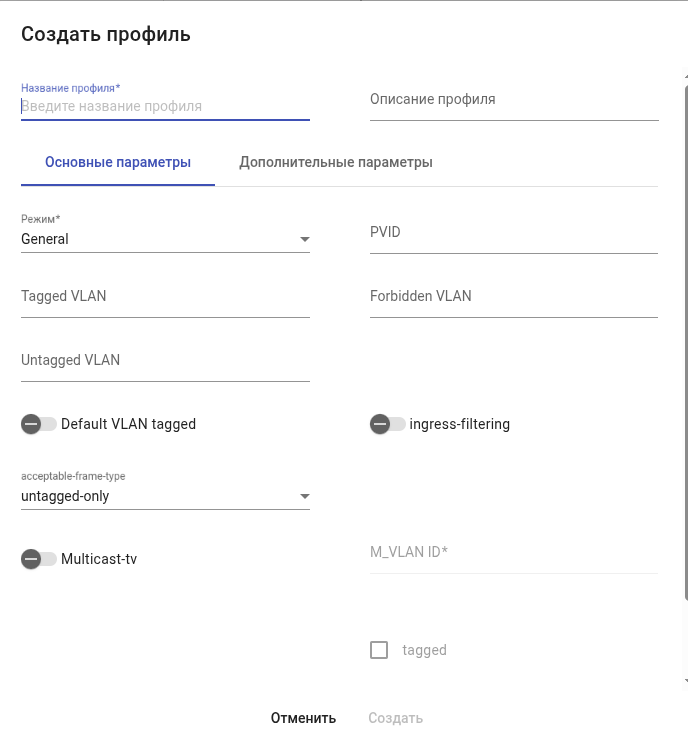
Task: Focus the Untagged VLAN field
Action: (x=165, y=361)
